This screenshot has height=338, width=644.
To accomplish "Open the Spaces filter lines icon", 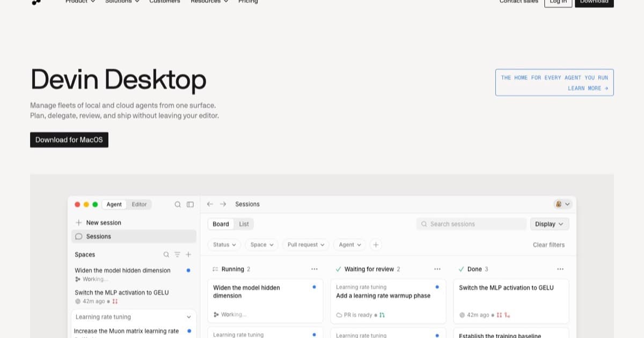I will [177, 255].
